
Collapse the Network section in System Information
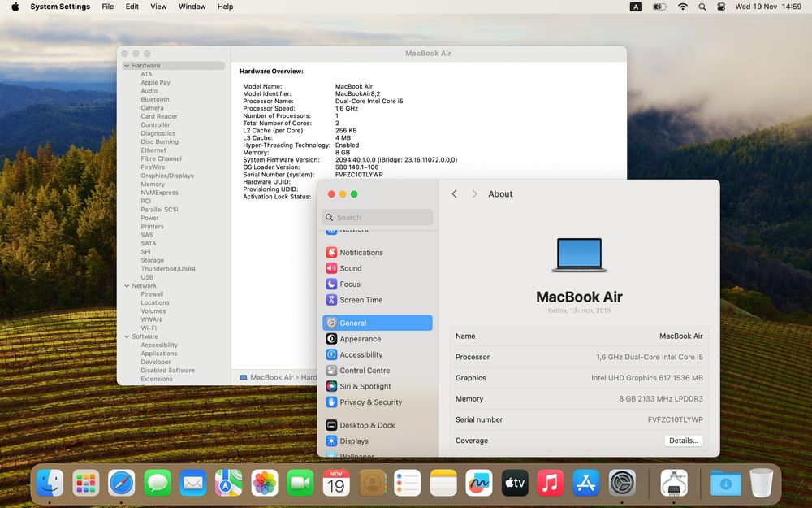(x=127, y=285)
